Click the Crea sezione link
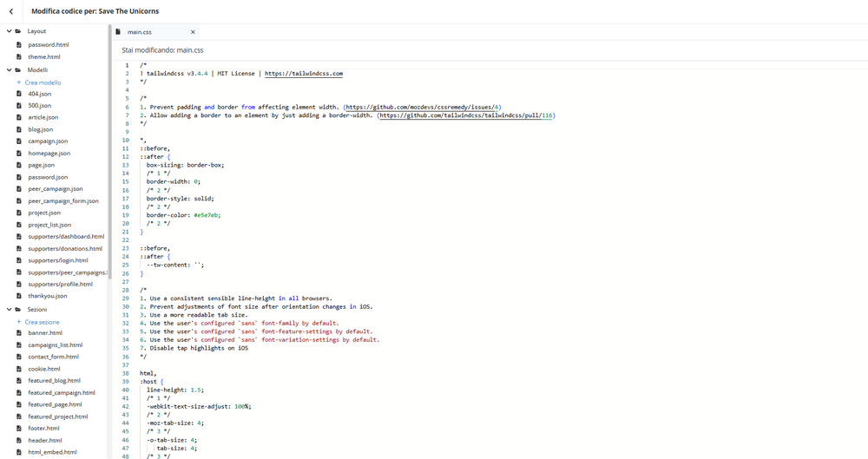868x459 pixels. [x=43, y=322]
